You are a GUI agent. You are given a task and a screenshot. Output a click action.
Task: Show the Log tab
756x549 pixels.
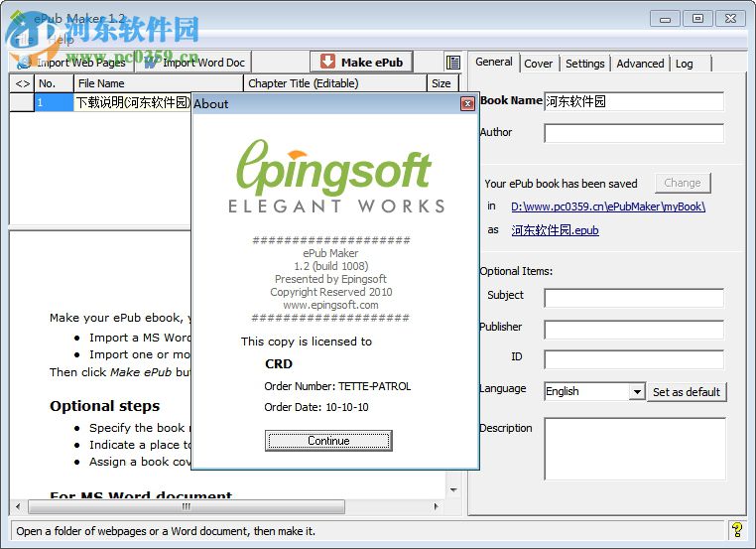(x=685, y=64)
